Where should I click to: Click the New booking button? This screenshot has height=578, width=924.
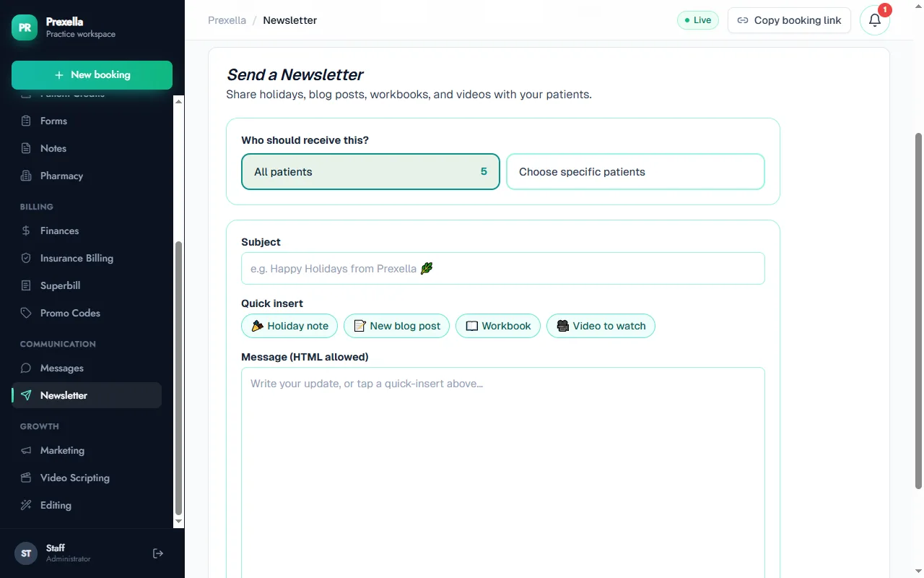click(x=92, y=75)
